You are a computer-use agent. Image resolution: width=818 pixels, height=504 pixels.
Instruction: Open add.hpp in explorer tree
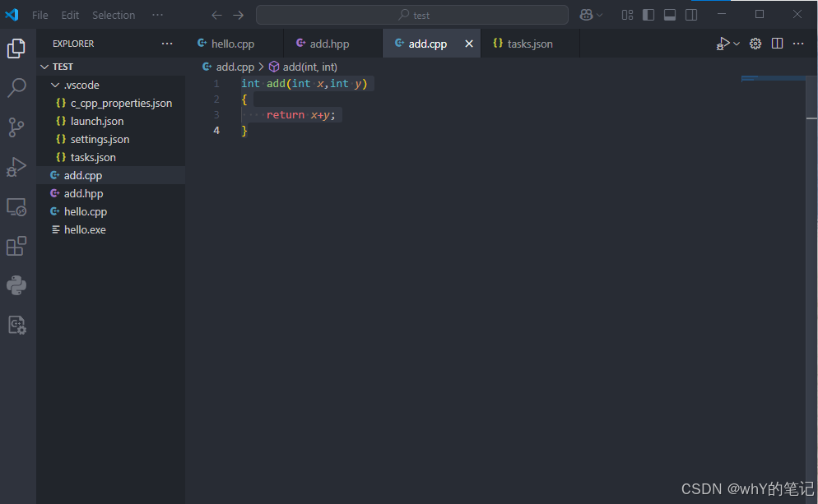pyautogui.click(x=110, y=193)
